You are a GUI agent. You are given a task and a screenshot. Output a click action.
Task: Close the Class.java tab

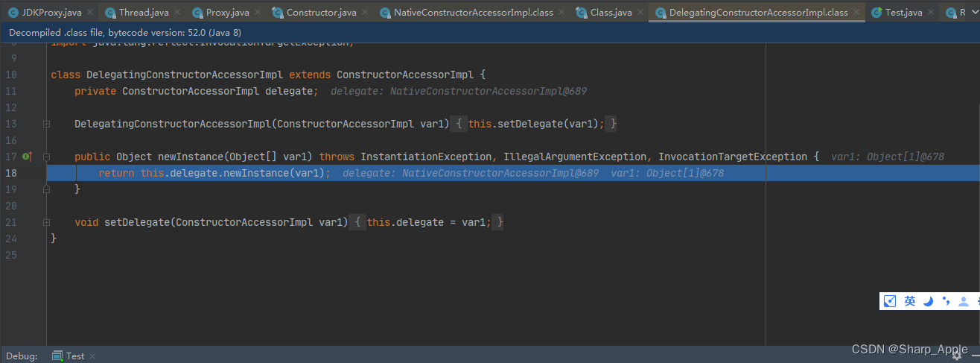coord(640,13)
